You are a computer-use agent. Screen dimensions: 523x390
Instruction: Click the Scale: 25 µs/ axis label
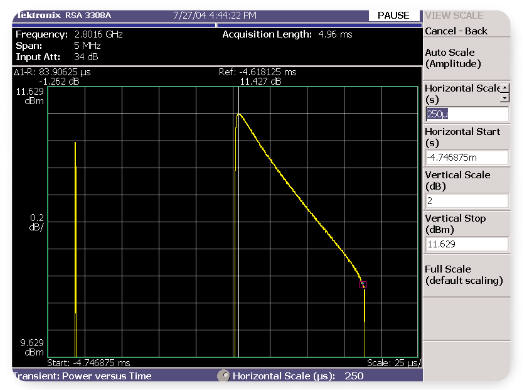(x=394, y=363)
